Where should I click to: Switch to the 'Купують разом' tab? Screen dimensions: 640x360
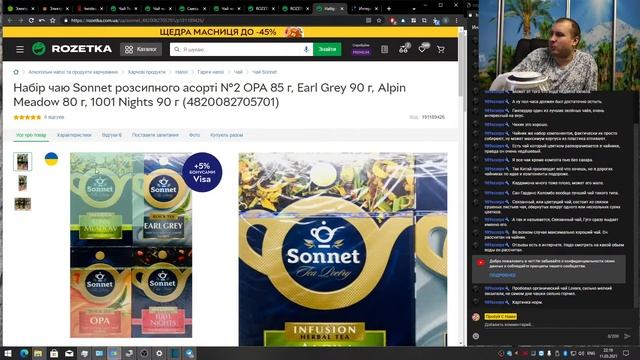[227, 135]
